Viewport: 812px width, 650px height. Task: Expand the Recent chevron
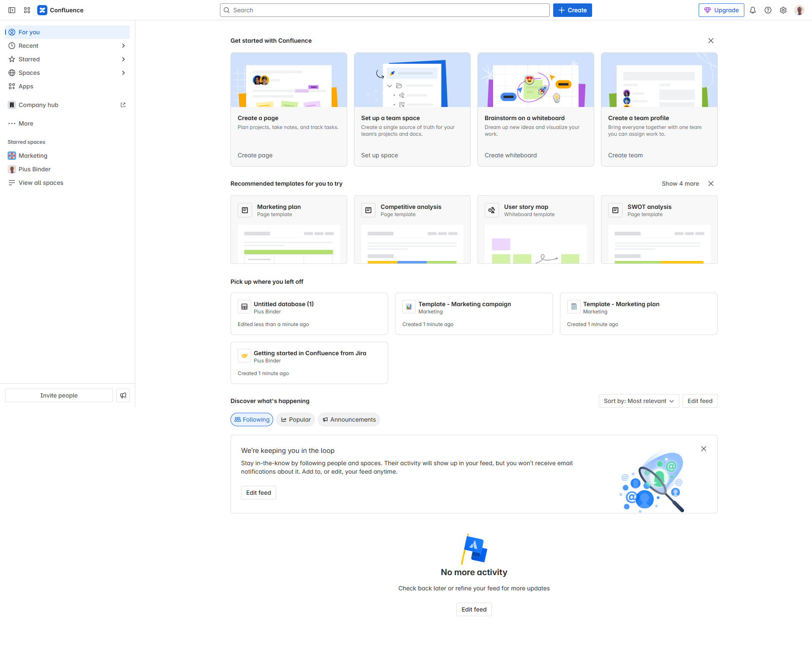(123, 46)
